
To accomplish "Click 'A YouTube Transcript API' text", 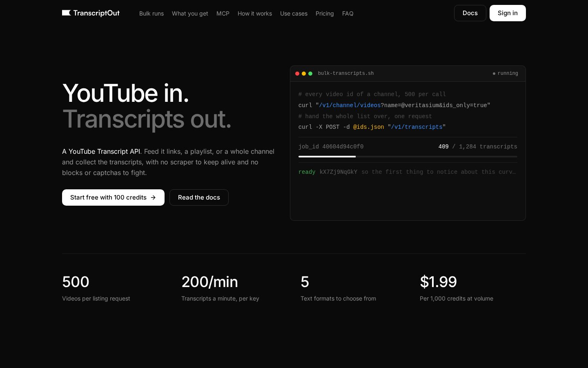I will pos(101,151).
